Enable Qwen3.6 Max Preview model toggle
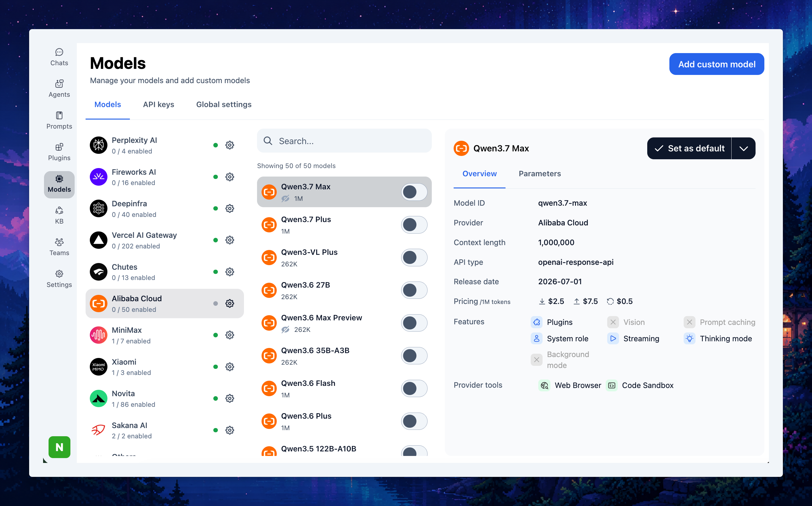 click(414, 323)
